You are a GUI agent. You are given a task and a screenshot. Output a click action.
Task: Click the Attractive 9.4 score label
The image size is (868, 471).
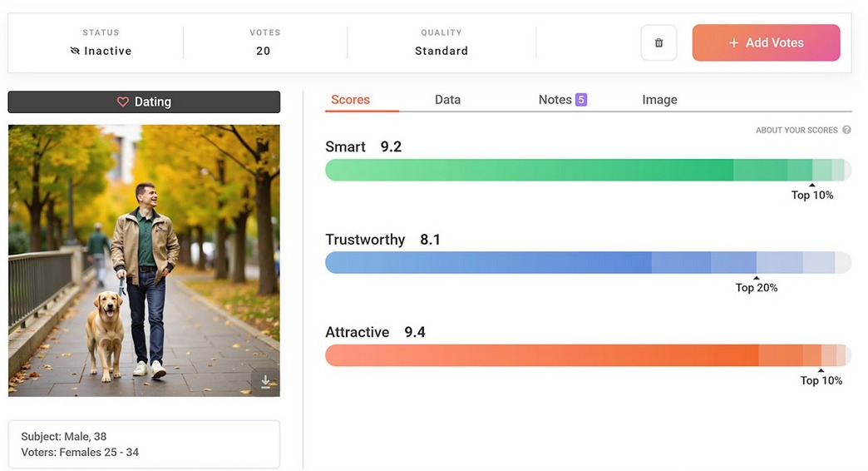[375, 332]
